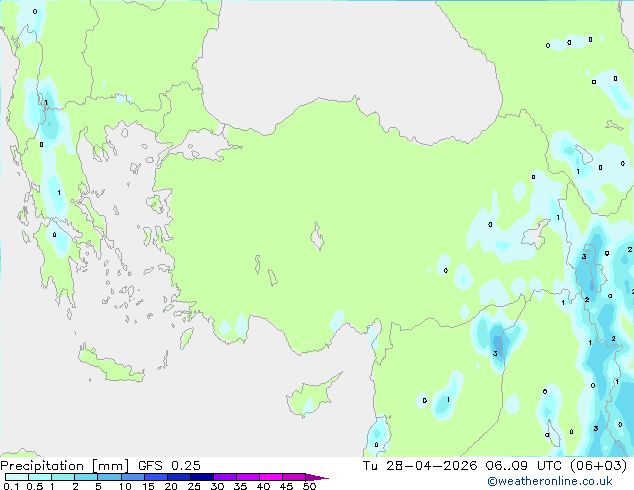Select the 10–15 mm legend swatch
Viewport: 634px width, 490px height.
coord(133,477)
